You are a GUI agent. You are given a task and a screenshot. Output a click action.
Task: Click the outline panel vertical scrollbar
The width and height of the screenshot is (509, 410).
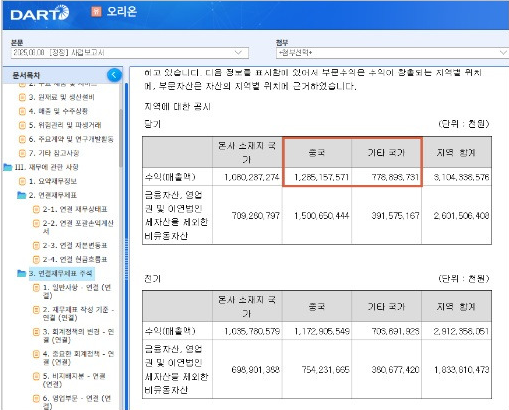121,138
